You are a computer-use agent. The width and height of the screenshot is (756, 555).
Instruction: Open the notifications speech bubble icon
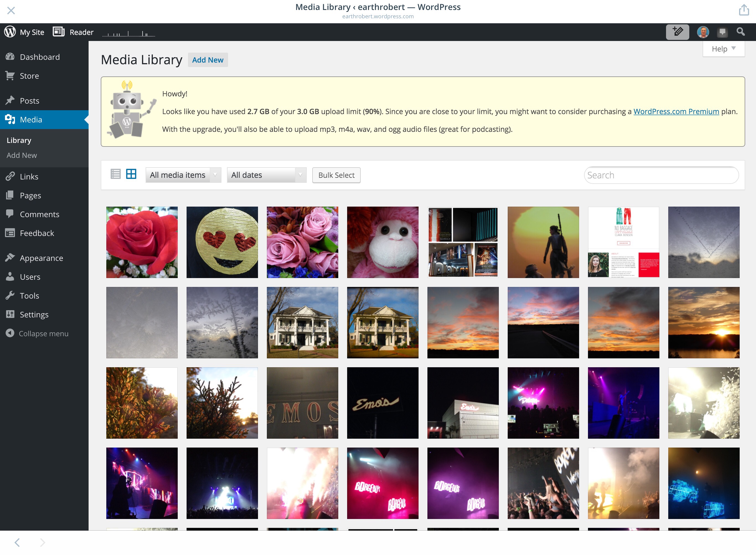coord(722,32)
